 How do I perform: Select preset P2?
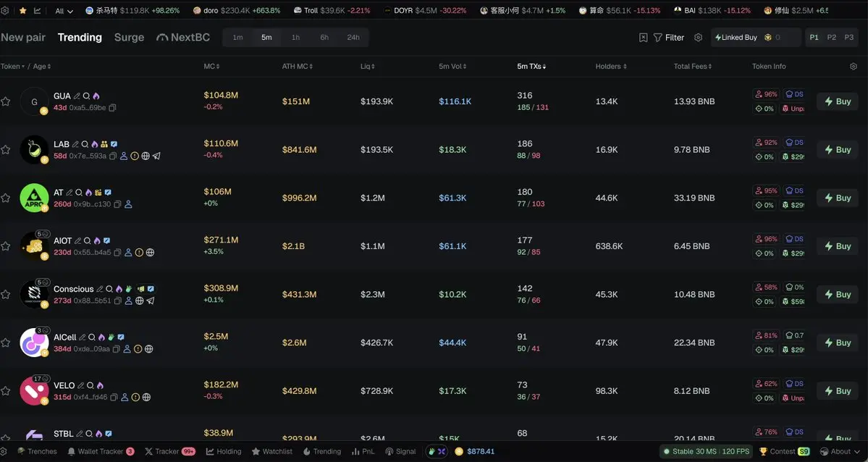coord(832,37)
